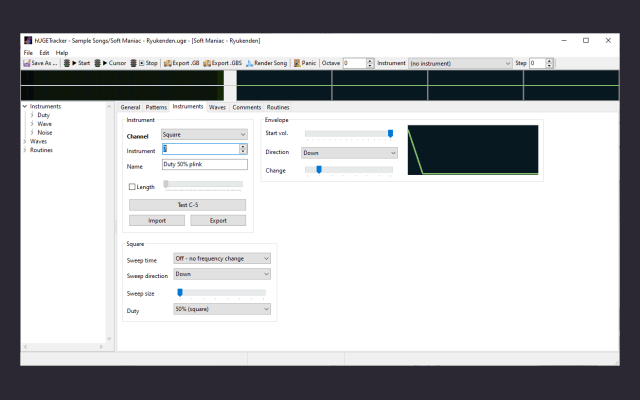Click the Step value field

(x=537, y=63)
